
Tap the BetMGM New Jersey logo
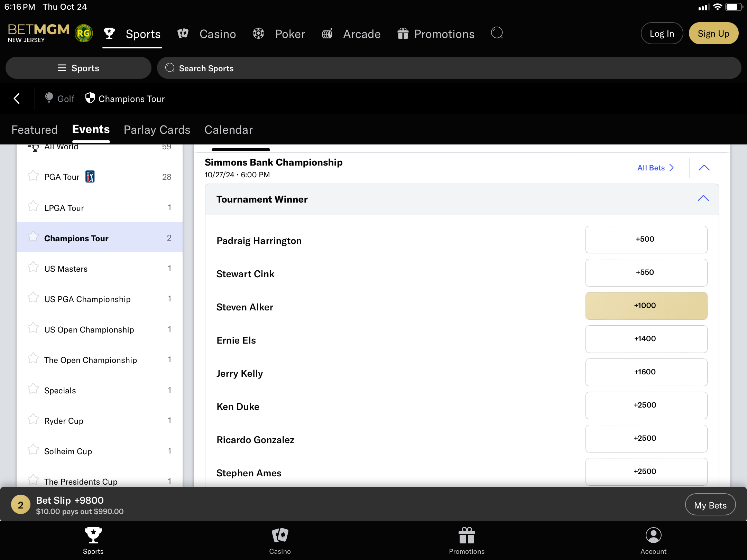[38, 34]
